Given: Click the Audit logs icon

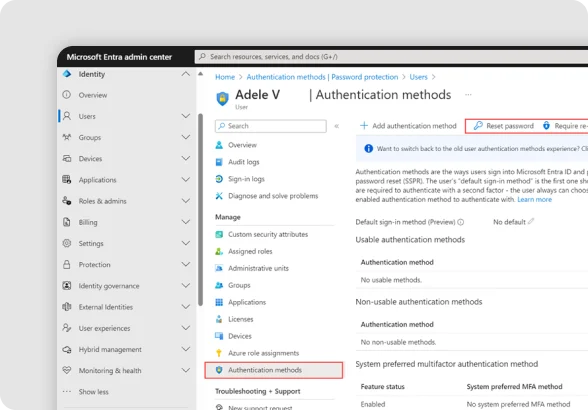Looking at the screenshot, I should [219, 162].
